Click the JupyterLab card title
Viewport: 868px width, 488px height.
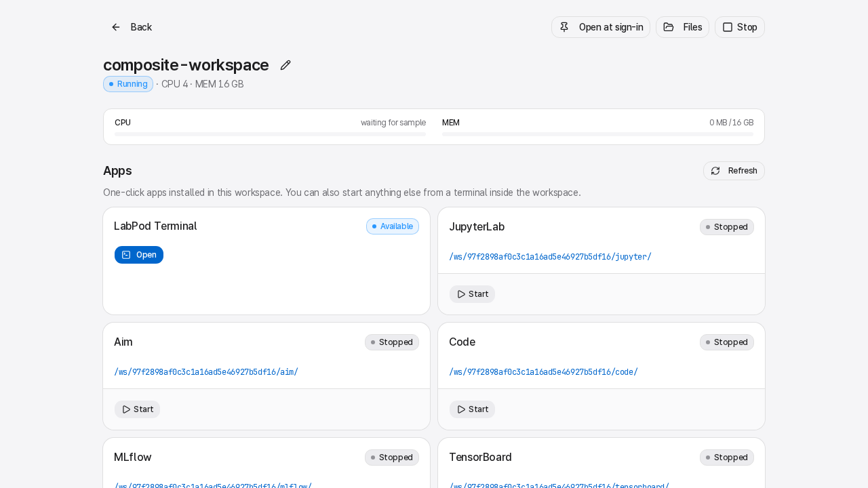477,227
